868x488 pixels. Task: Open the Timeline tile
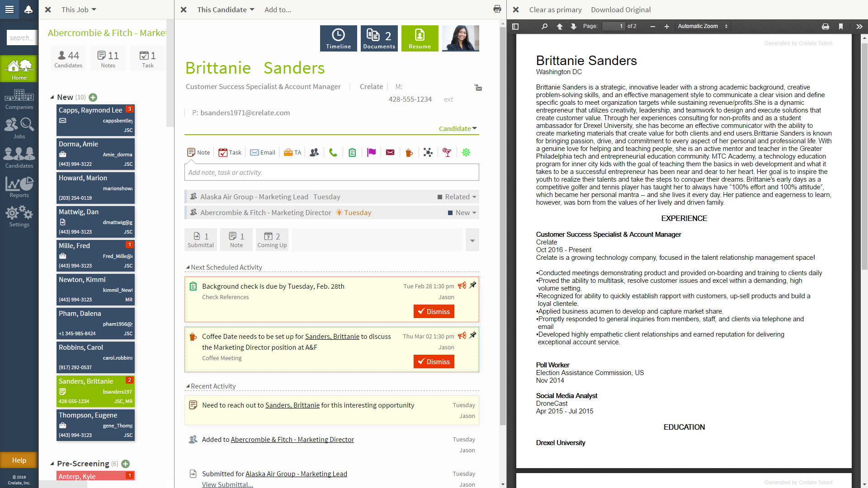(x=338, y=38)
